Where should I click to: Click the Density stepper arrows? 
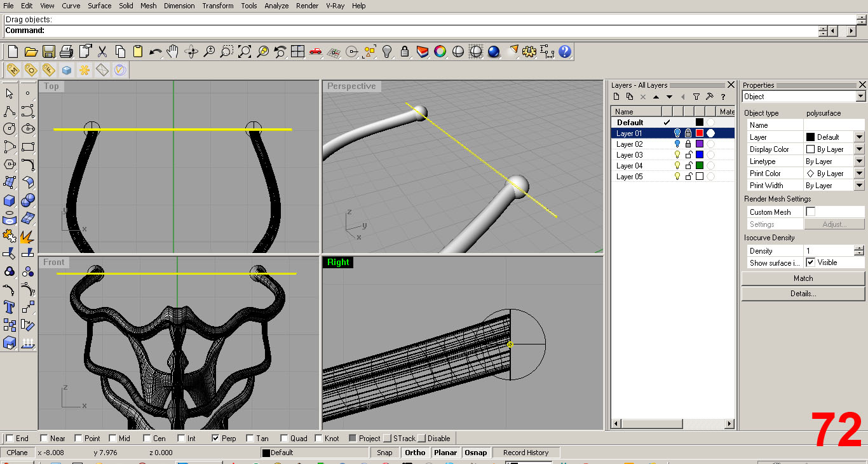859,250
